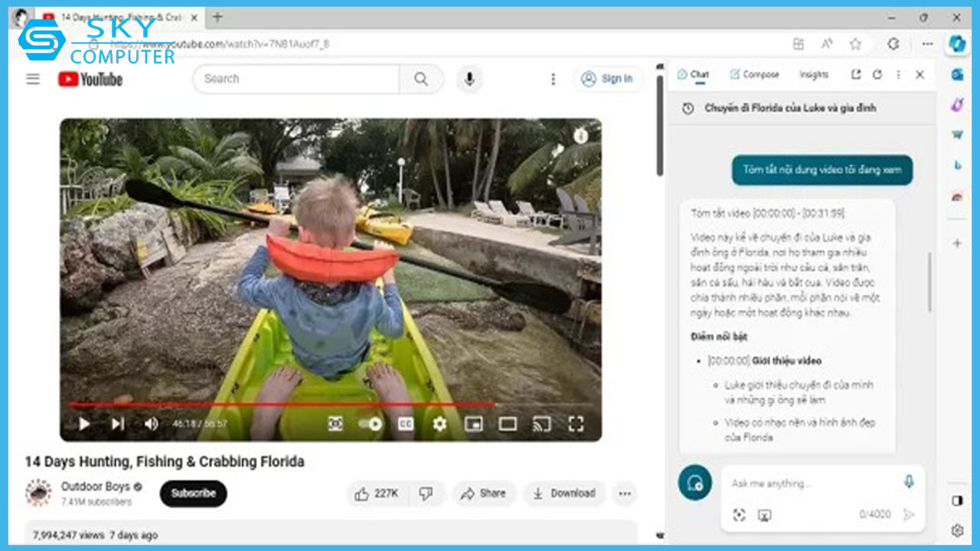Open more actions below the video

click(x=625, y=494)
